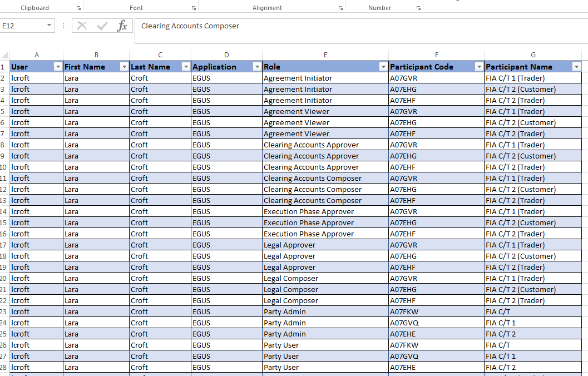The width and height of the screenshot is (588, 376).
Task: Click the Select All corner triangle
Action: click(4, 56)
